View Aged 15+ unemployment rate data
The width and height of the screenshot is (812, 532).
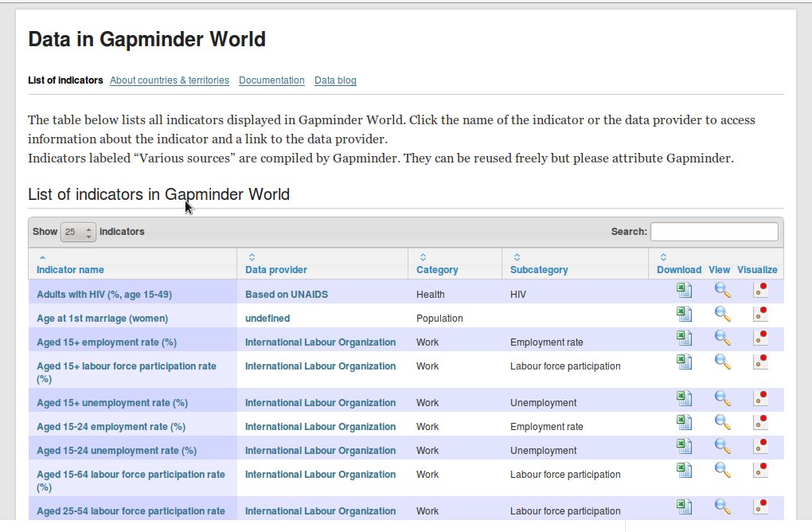[x=722, y=399]
